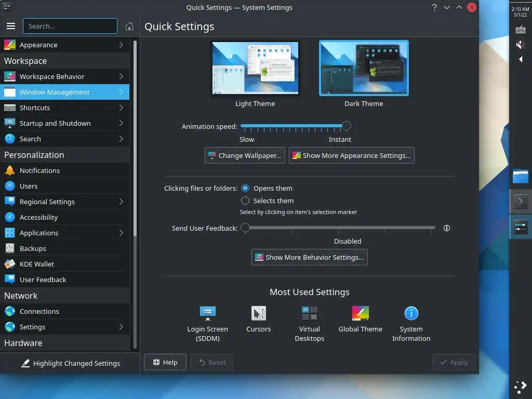This screenshot has height=399, width=532.
Task: Show hidden tray icons arrow
Action: coord(520,59)
